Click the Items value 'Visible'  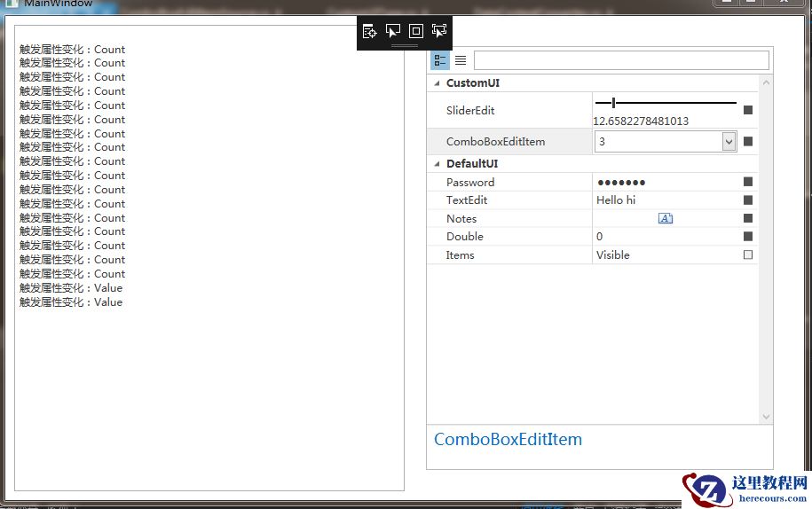[612, 255]
